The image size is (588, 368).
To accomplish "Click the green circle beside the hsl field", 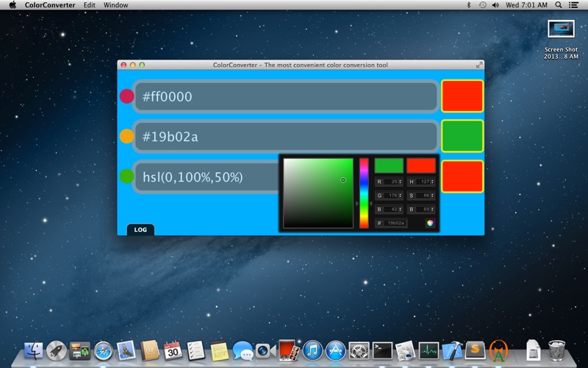I will (x=126, y=176).
